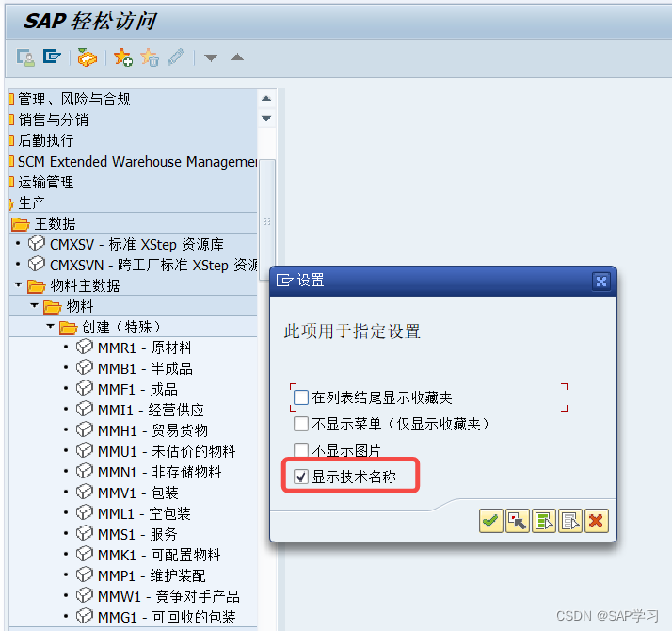Click the cube icon beside MMN1
This screenshot has width=672, height=631.
click(85, 471)
